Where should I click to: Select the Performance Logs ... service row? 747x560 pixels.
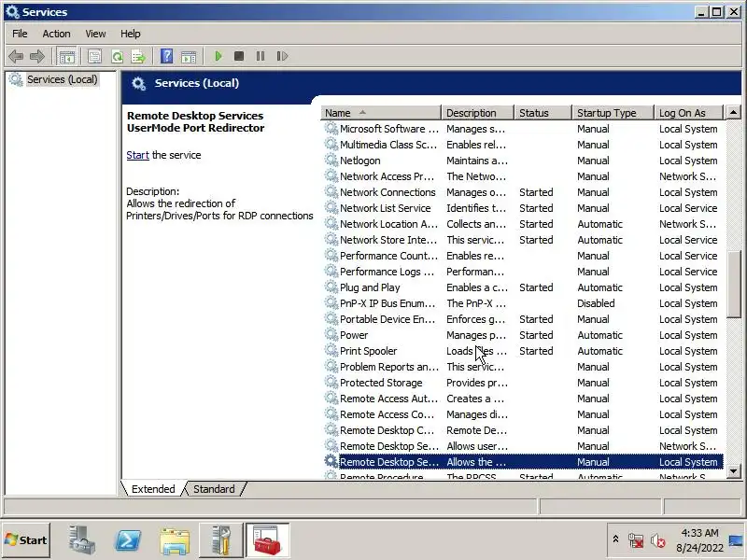523,272
